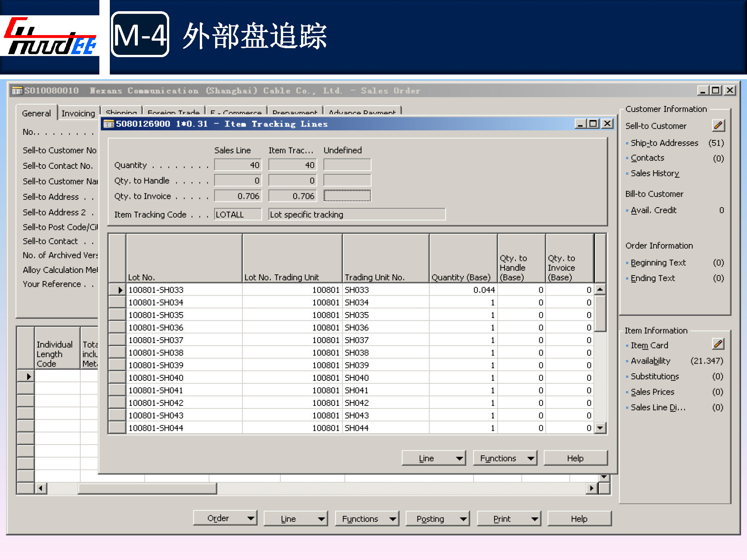
Task: Switch to the Invoicing tab
Action: 78,113
